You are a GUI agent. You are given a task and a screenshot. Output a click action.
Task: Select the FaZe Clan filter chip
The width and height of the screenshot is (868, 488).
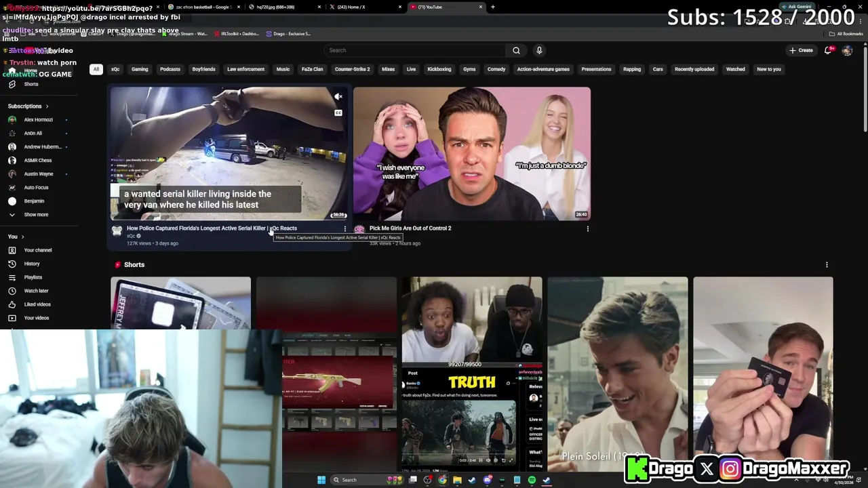[312, 69]
